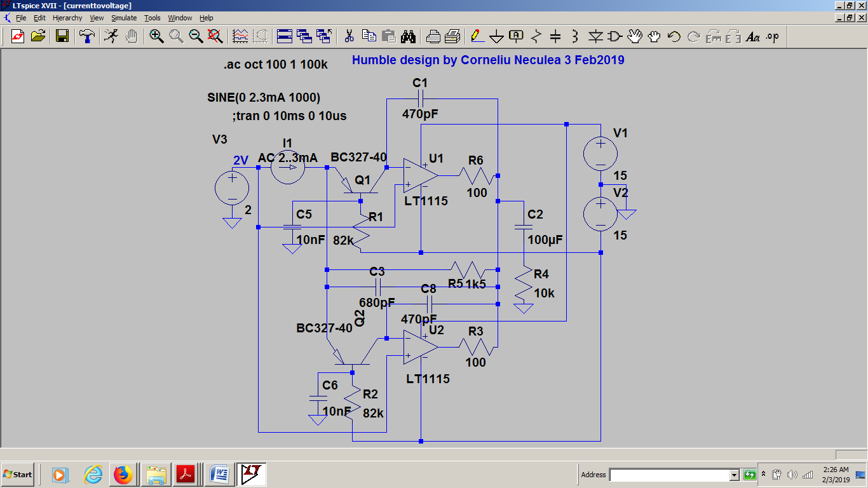868x488 pixels.
Task: Open Firefox from the taskbar
Action: [x=123, y=474]
